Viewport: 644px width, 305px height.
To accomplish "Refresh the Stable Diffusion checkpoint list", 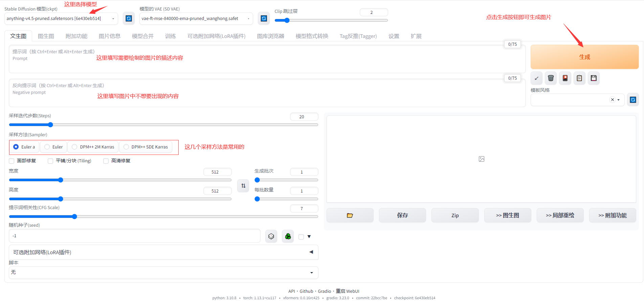I will click(x=129, y=18).
